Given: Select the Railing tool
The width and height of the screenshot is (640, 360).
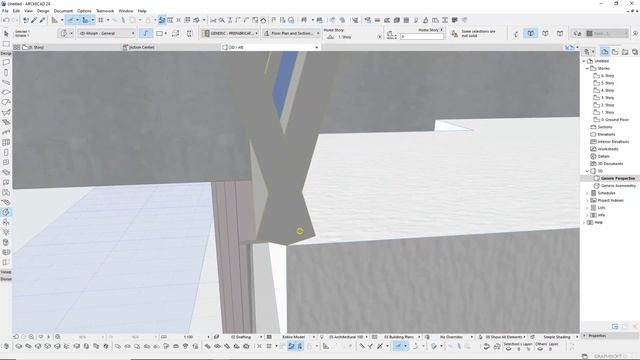Looking at the screenshot, I should 6,132.
